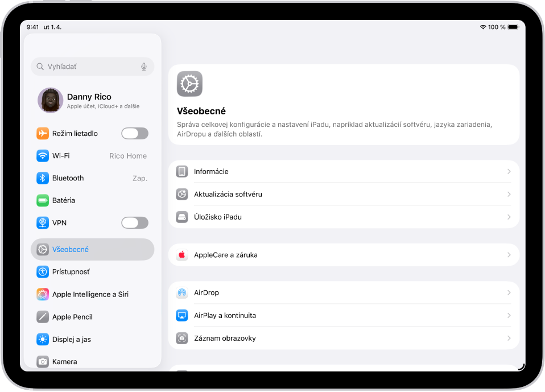The image size is (545, 392).
Task: Open Záznam obrazovky chevron arrow
Action: click(509, 339)
